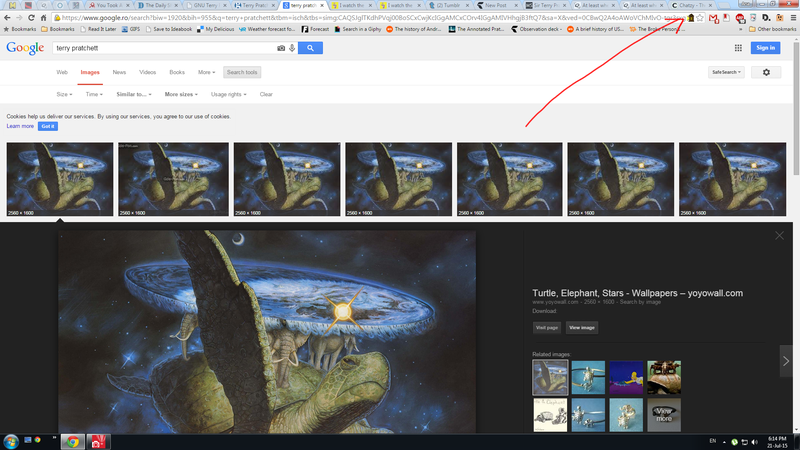Screen dimensions: 800x450
Task: Go to the next image with the right arrow
Action: (786, 361)
